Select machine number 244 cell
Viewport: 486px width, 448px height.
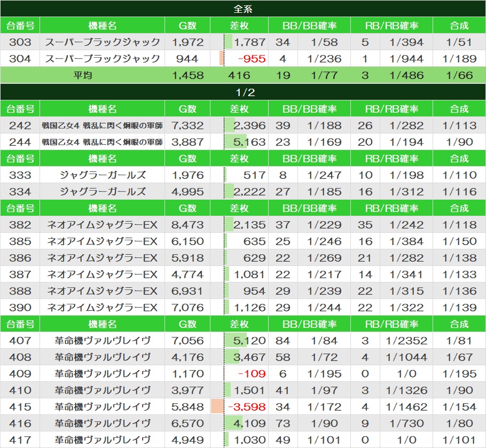pyautogui.click(x=20, y=142)
